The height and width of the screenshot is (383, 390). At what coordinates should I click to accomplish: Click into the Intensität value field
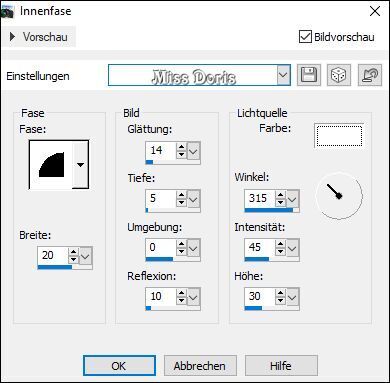tap(260, 247)
